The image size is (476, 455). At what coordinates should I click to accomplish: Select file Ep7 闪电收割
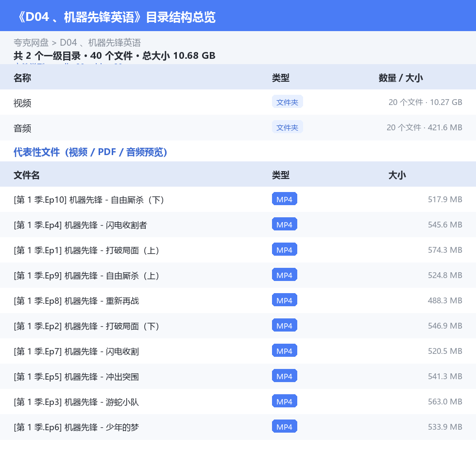(x=76, y=351)
